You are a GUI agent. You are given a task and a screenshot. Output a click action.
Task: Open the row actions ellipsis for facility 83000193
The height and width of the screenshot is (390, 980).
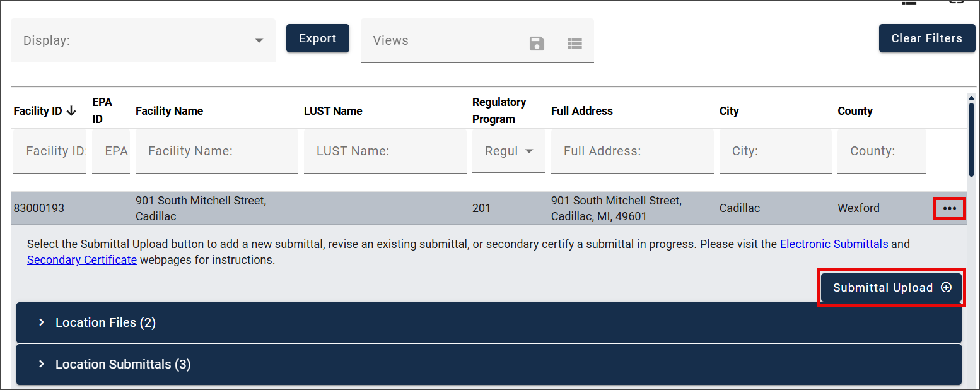pyautogui.click(x=949, y=208)
